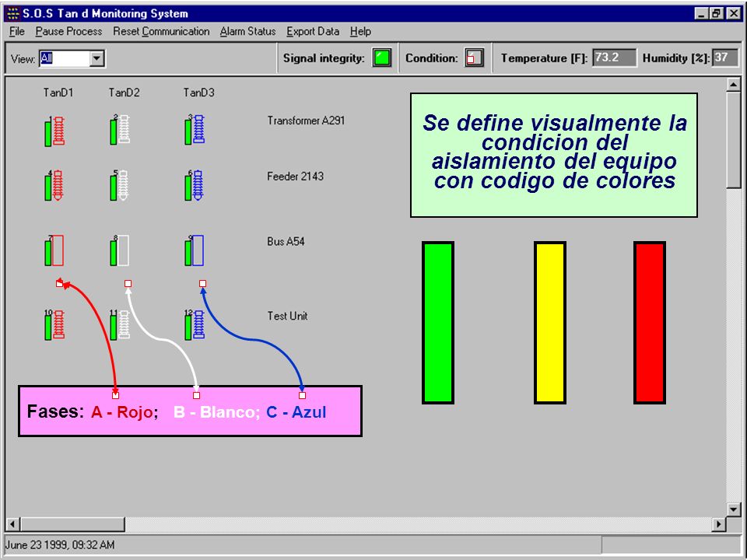
Task: Click the TanD2 column header
Action: click(x=124, y=93)
